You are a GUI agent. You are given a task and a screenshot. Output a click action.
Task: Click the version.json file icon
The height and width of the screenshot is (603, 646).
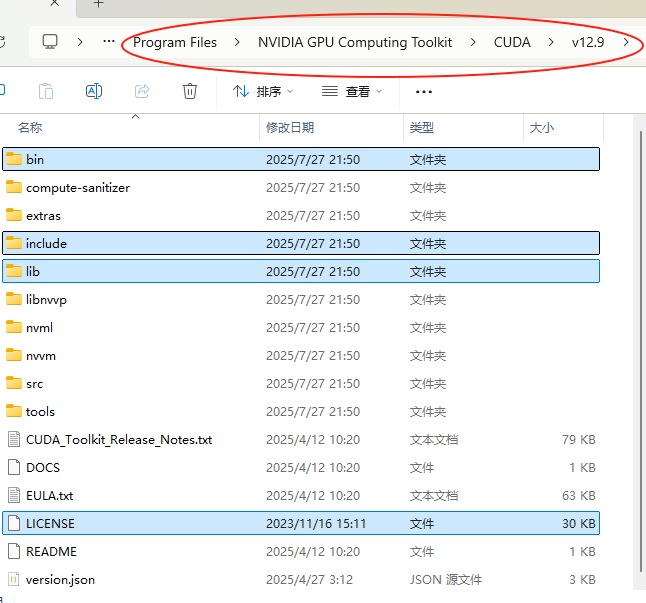tap(14, 579)
